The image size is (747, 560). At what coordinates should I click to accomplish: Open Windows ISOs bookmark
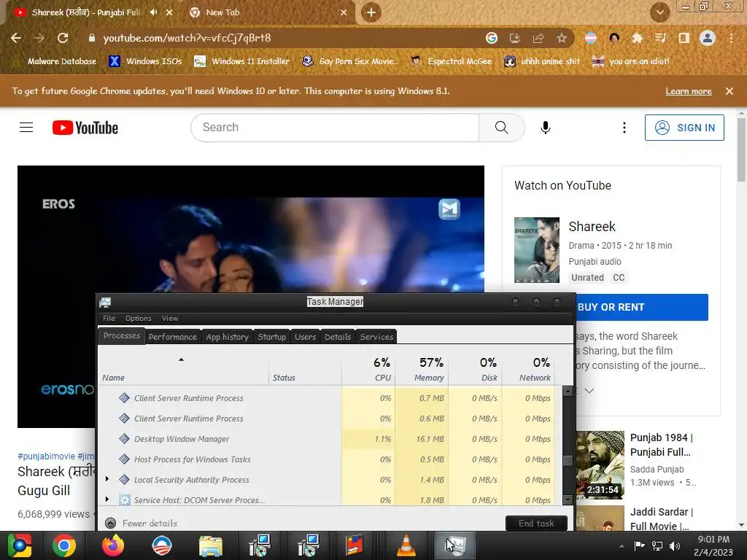tap(145, 61)
